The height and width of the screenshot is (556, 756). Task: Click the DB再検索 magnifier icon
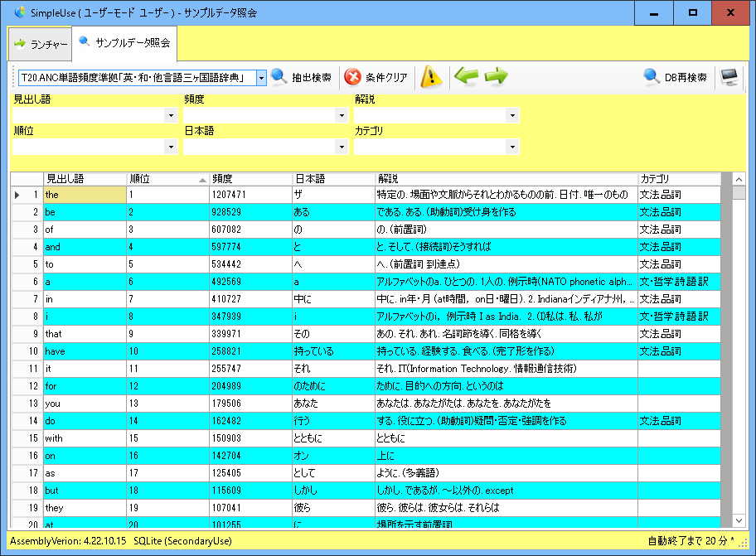pyautogui.click(x=652, y=76)
